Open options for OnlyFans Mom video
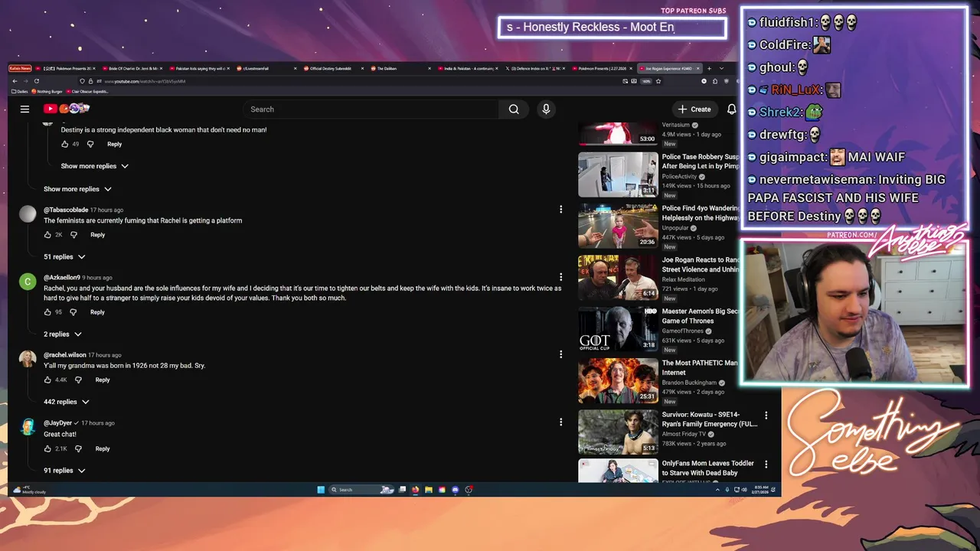The height and width of the screenshot is (551, 980). 766,464
